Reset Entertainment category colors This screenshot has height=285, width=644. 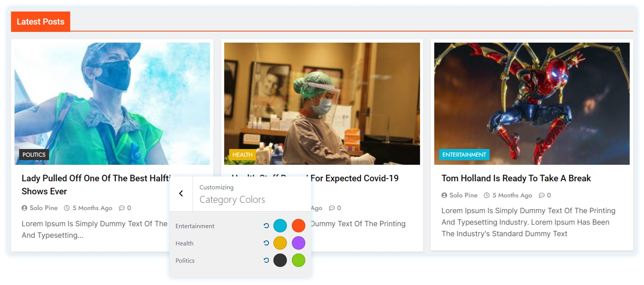coord(266,226)
